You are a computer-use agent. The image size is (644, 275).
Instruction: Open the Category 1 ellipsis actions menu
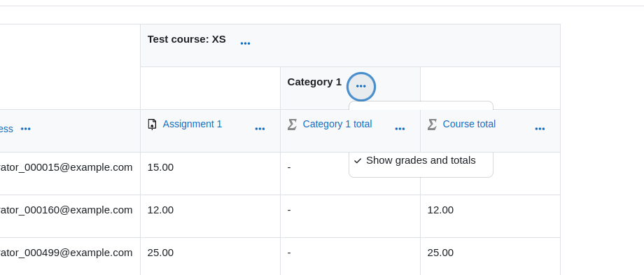tap(361, 86)
